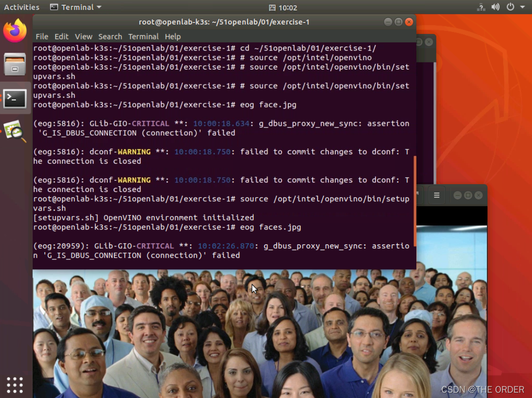Close the image viewer window
Screen dimensions: 532x398
pyautogui.click(x=478, y=195)
